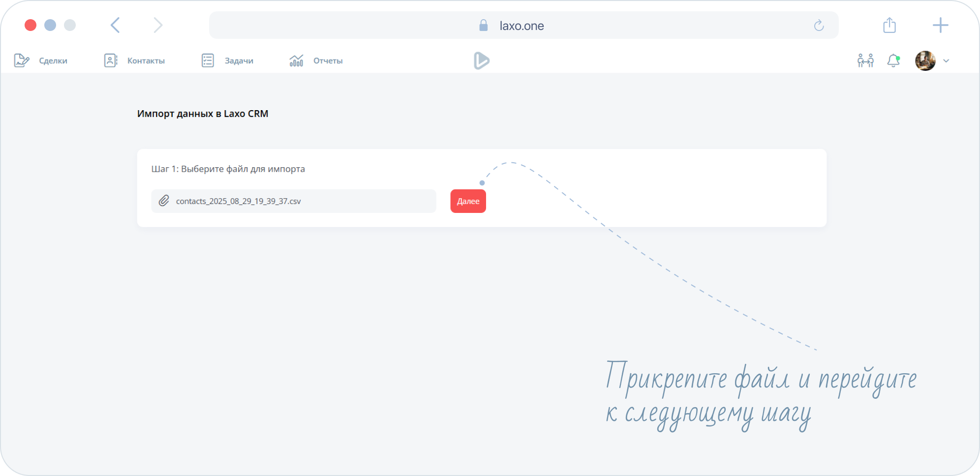Screen dimensions: 980x476
Task: Click the Laxo logo in the header
Action: [481, 60]
